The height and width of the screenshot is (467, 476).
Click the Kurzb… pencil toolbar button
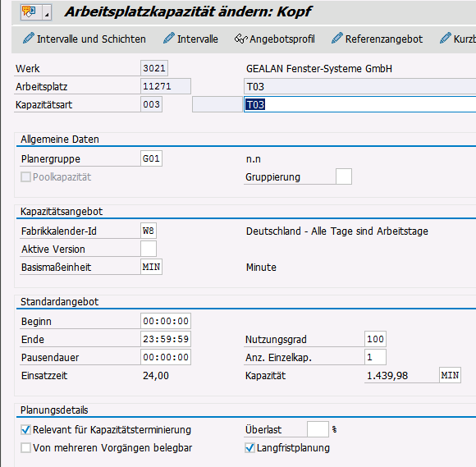click(x=457, y=39)
